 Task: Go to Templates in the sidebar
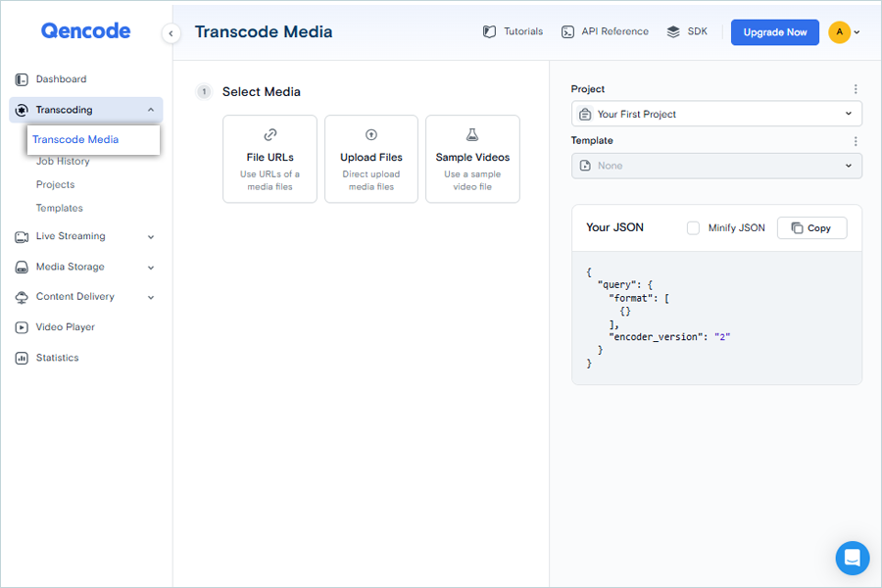tap(60, 208)
